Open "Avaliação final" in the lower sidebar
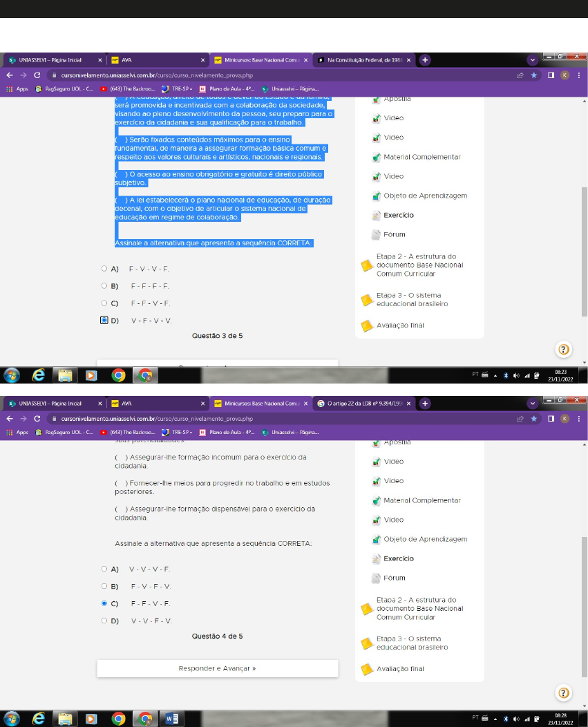The image size is (588, 727). point(400,668)
